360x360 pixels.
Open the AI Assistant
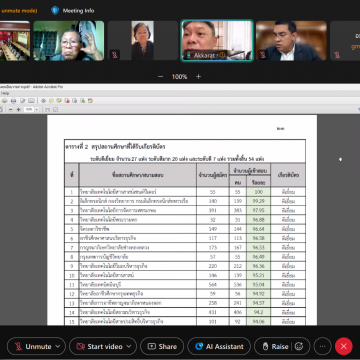(x=219, y=346)
